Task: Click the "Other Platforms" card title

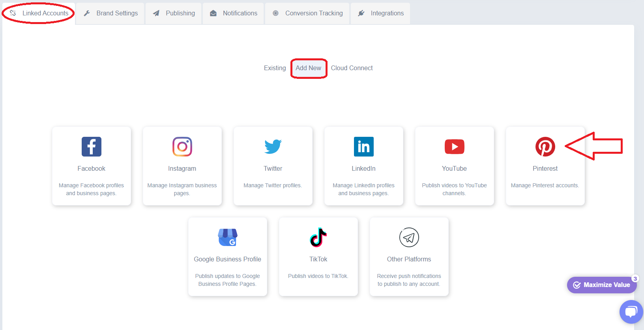Action: [x=409, y=259]
